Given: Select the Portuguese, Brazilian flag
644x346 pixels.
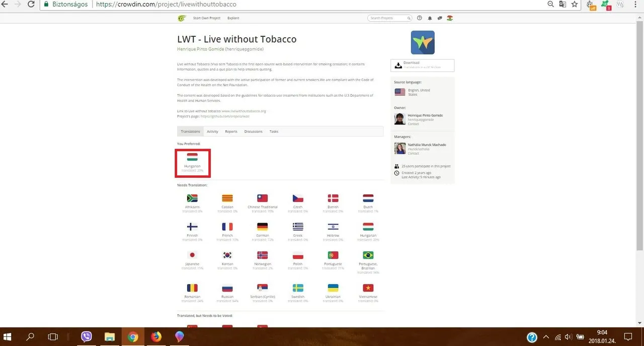Looking at the screenshot, I should [368, 255].
